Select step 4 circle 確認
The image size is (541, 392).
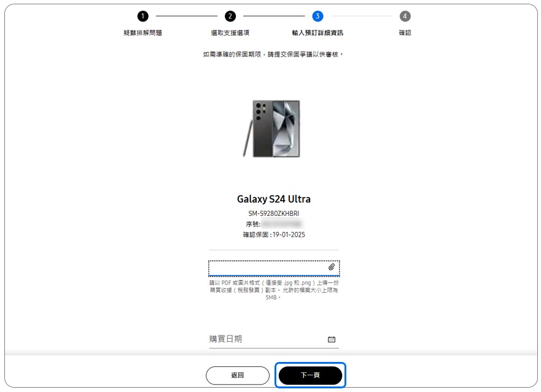pyautogui.click(x=405, y=16)
